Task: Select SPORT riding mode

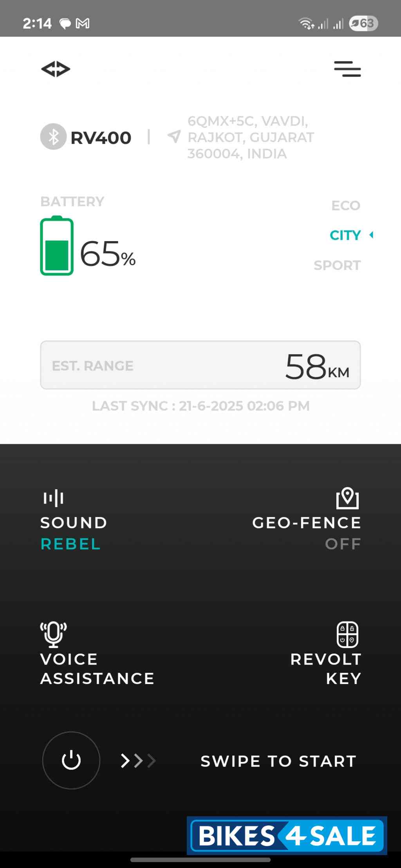Action: [x=337, y=265]
